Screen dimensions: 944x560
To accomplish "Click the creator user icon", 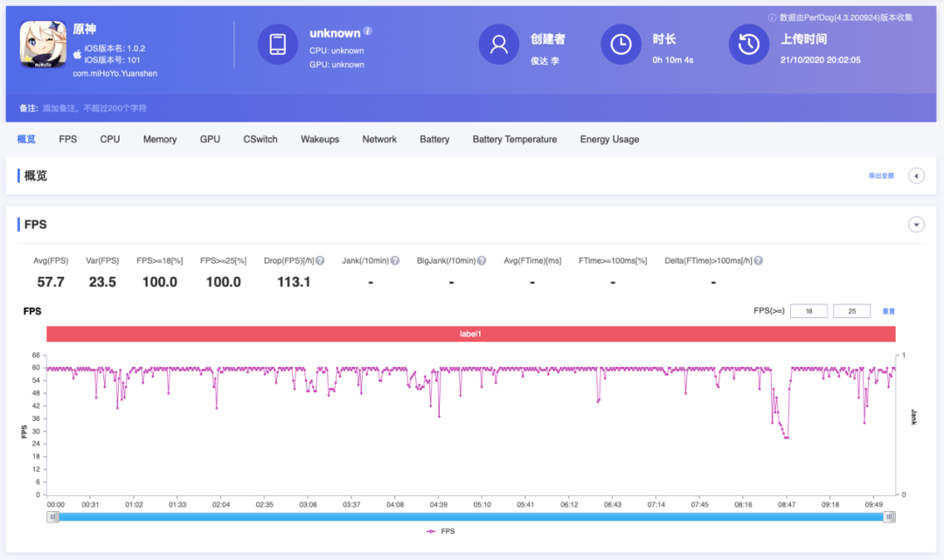I will point(499,45).
